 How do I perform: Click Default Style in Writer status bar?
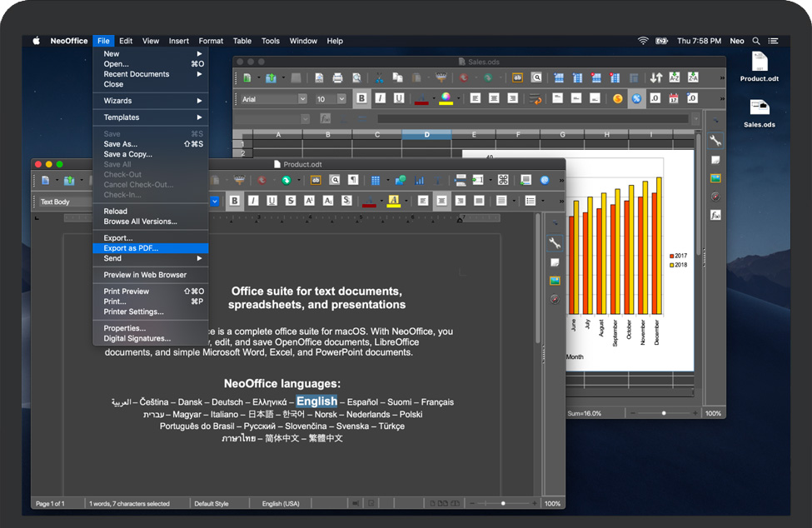tap(211, 504)
